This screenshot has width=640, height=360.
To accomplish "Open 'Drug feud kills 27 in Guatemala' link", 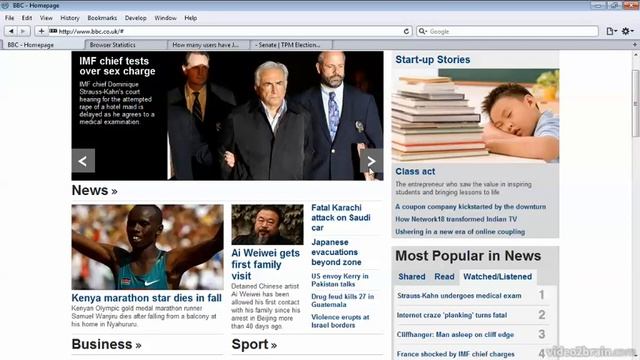I will pos(342,300).
